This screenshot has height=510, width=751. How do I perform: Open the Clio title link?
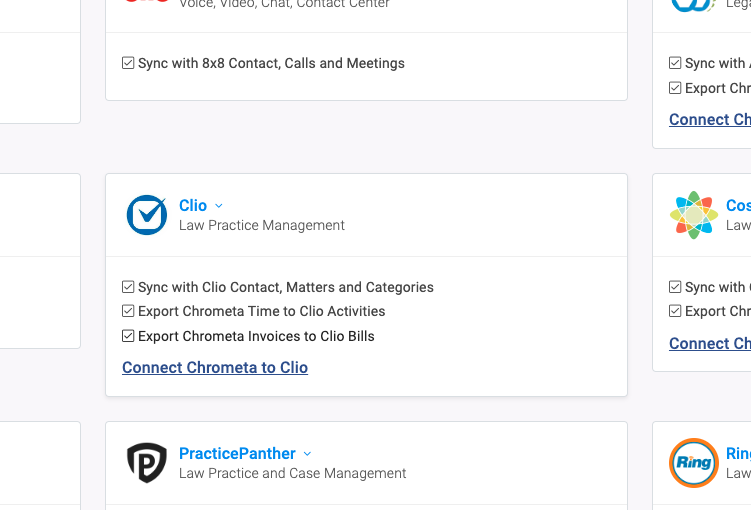(192, 205)
